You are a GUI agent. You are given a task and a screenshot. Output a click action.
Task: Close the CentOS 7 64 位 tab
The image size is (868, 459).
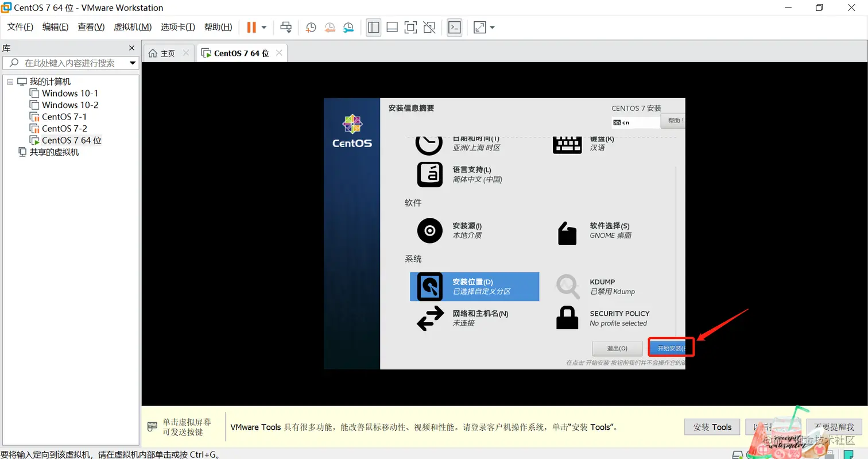point(279,53)
